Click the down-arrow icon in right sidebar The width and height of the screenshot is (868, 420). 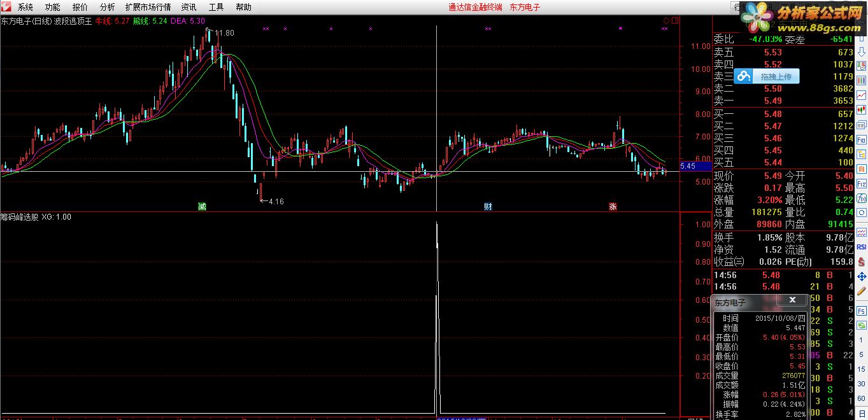click(x=861, y=51)
